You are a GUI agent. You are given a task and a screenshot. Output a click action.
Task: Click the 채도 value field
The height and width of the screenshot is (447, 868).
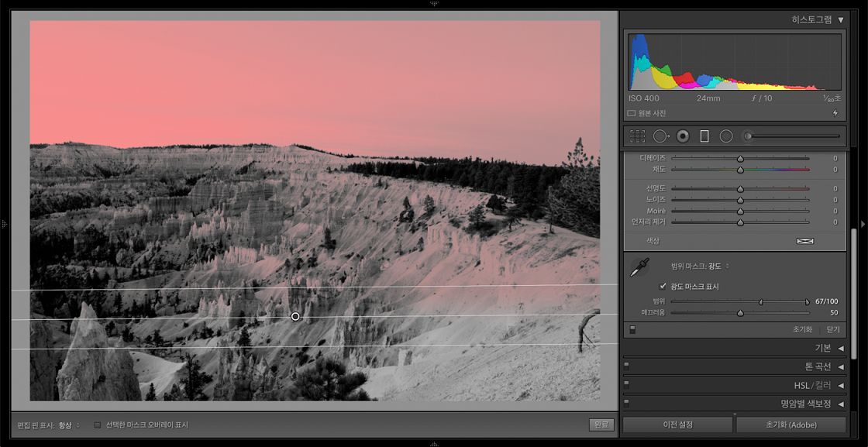tap(835, 170)
